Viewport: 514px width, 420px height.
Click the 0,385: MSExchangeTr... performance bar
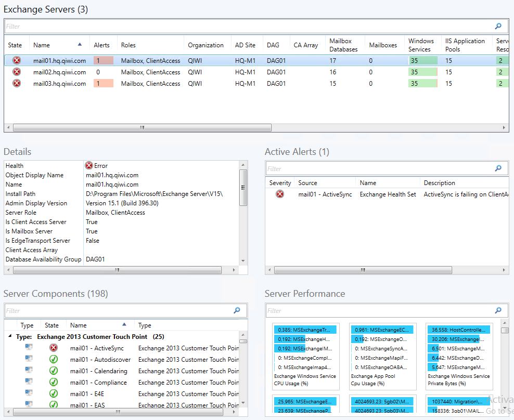point(305,330)
